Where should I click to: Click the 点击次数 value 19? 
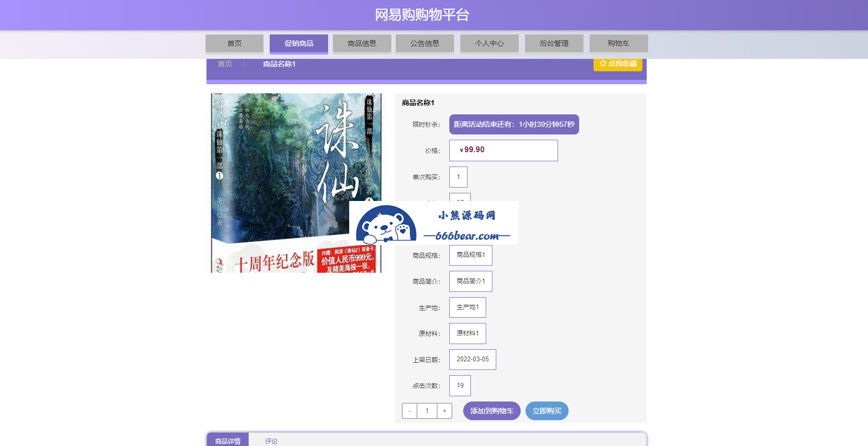click(x=460, y=386)
